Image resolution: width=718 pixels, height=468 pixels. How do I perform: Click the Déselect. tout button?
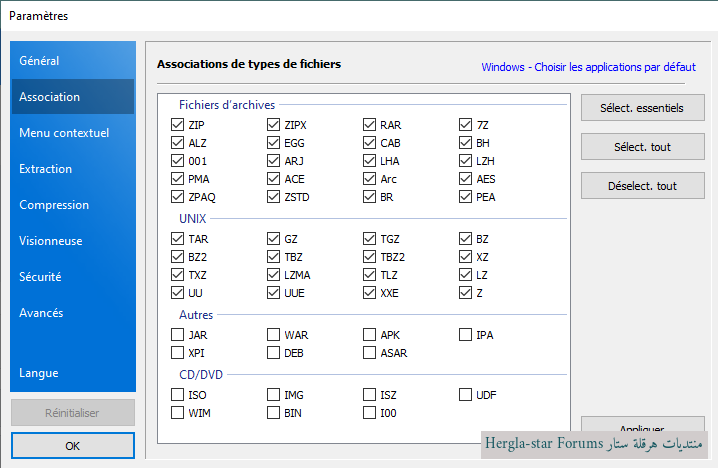(642, 185)
